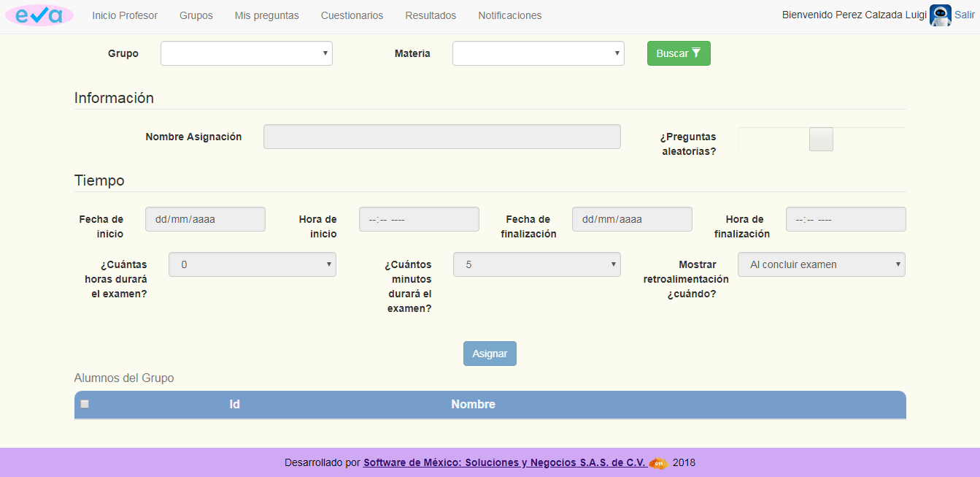Image resolution: width=980 pixels, height=477 pixels.
Task: Click the Salir link
Action: (x=965, y=15)
